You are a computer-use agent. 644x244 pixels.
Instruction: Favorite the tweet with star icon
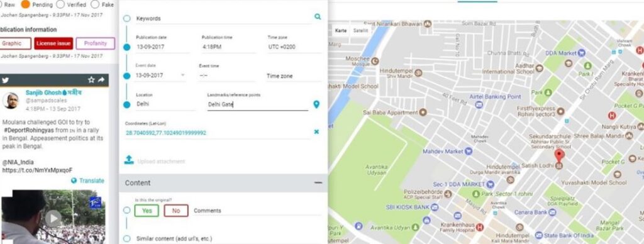point(91,80)
